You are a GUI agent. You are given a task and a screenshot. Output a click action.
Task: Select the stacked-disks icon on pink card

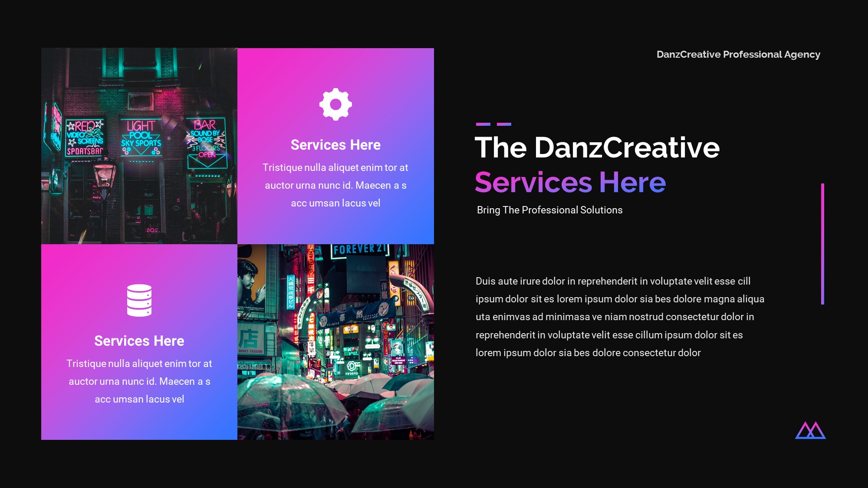tap(139, 300)
